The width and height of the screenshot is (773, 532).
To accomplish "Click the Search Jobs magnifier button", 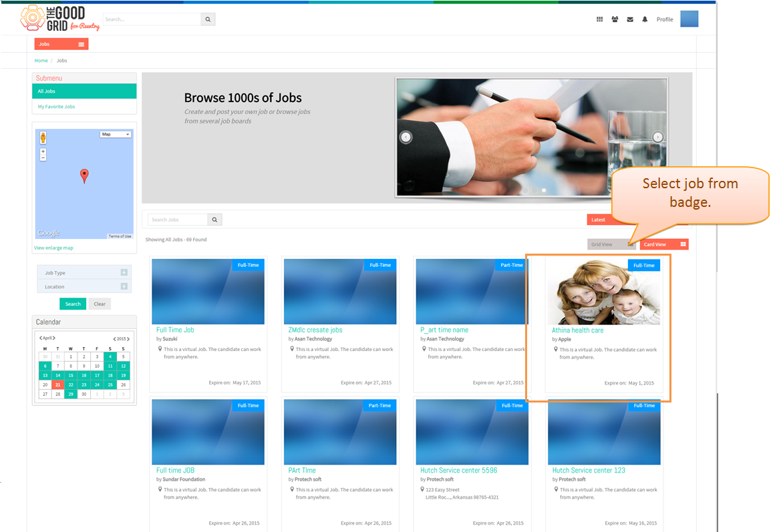I will (x=214, y=220).
